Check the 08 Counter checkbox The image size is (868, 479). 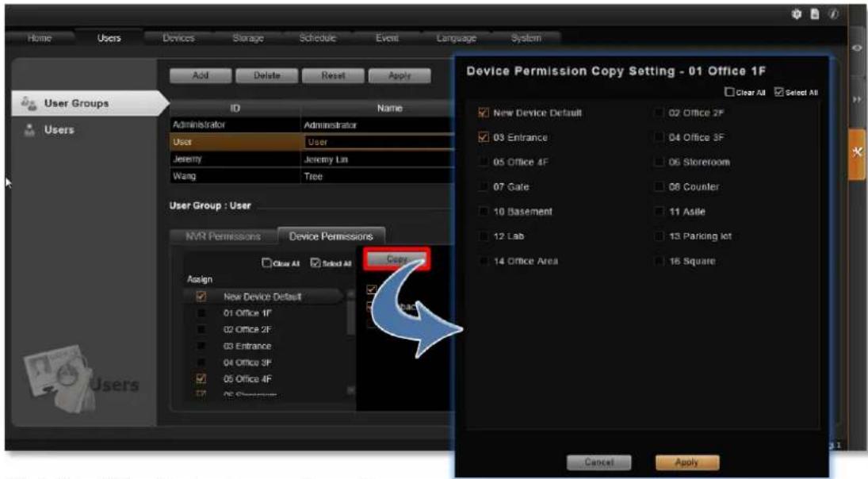(x=659, y=186)
